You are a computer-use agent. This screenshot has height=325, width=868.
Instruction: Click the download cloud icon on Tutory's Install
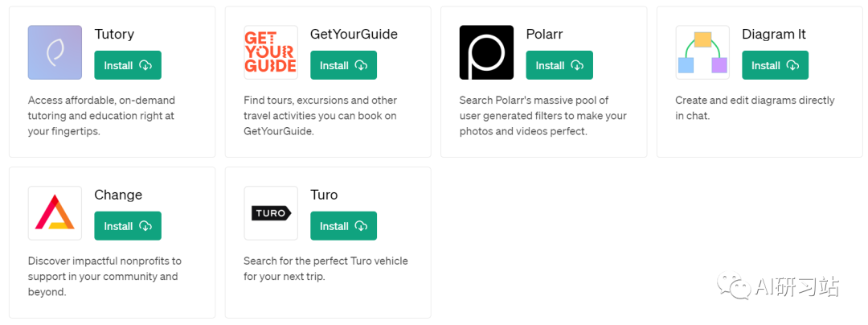click(145, 65)
